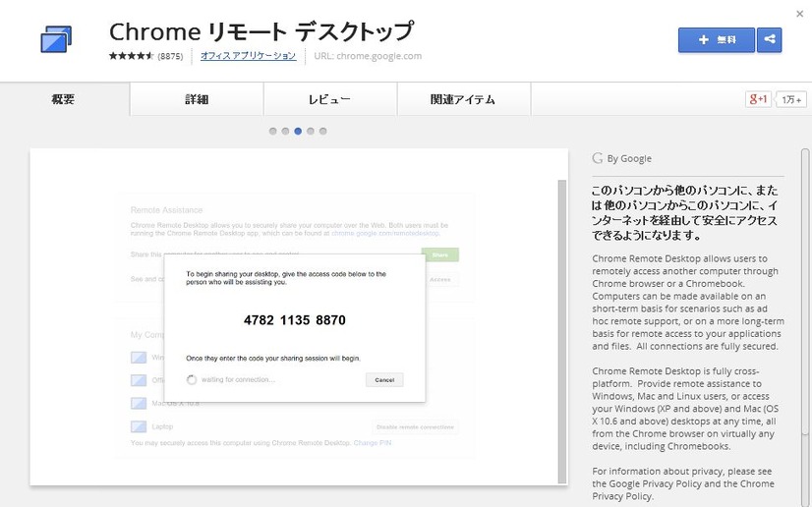Go to fourth screenshot carousel dot

click(311, 132)
